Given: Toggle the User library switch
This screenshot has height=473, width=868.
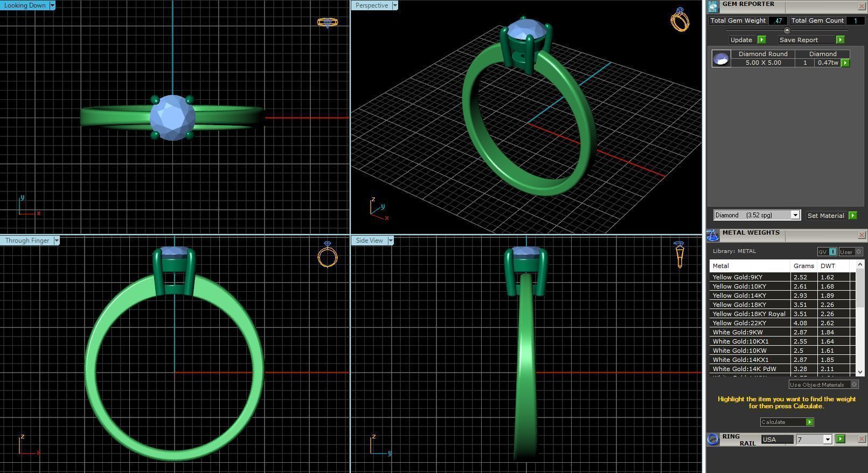Looking at the screenshot, I should 851,252.
